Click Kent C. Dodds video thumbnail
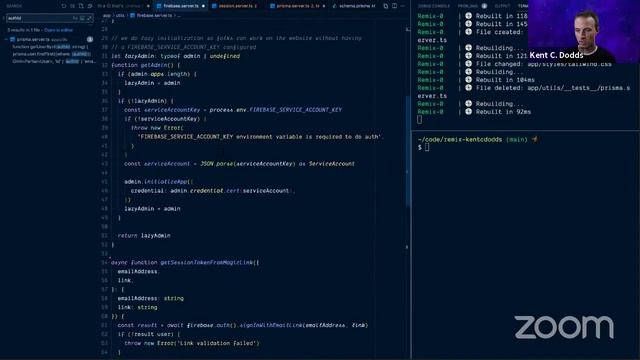The height and width of the screenshot is (360, 640). pos(584,31)
